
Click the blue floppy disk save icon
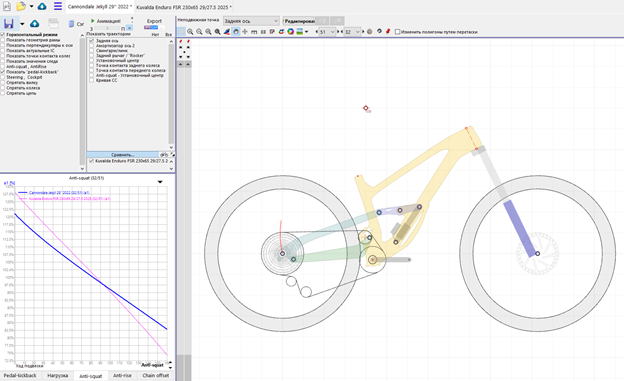[8, 24]
